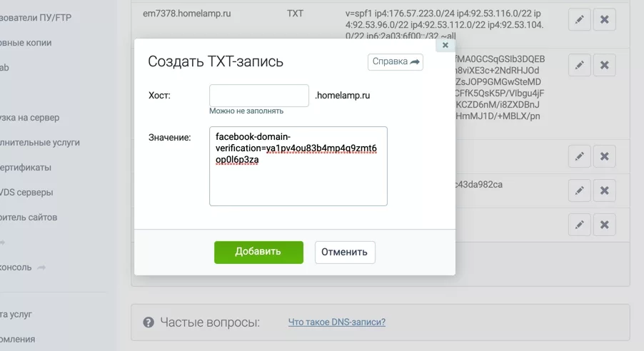Edit the em7378.homelamp.ru SPF record
The image size is (644, 351).
[x=580, y=19]
